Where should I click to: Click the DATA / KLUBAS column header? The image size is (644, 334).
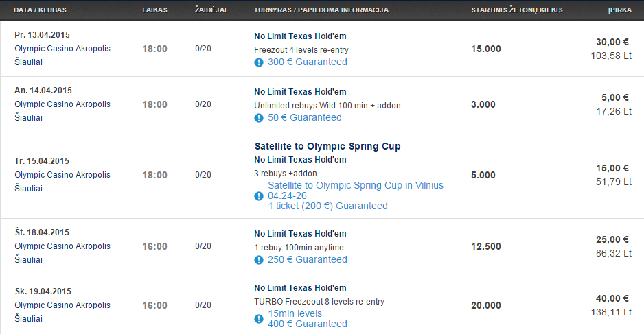tap(40, 10)
